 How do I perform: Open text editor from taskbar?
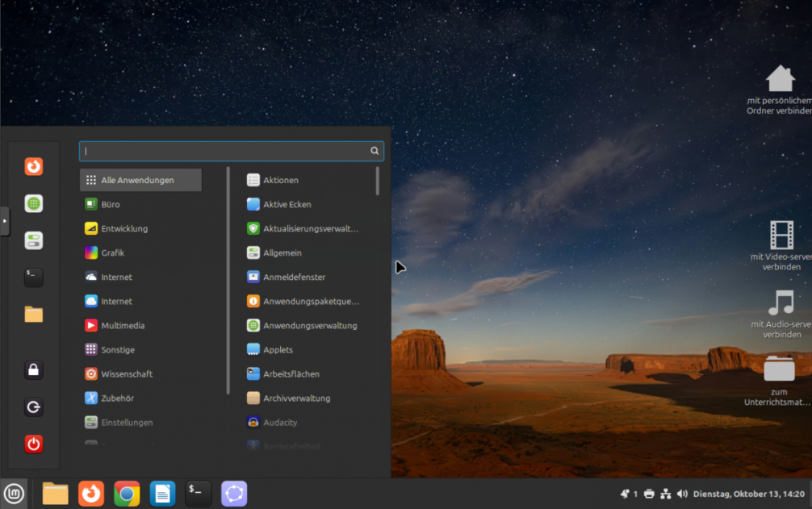[x=162, y=494]
